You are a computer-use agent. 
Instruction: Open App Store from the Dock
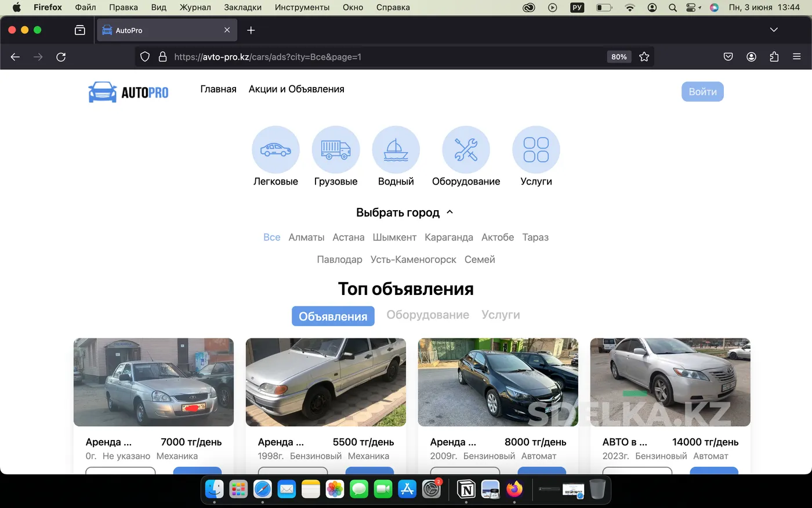[407, 489]
